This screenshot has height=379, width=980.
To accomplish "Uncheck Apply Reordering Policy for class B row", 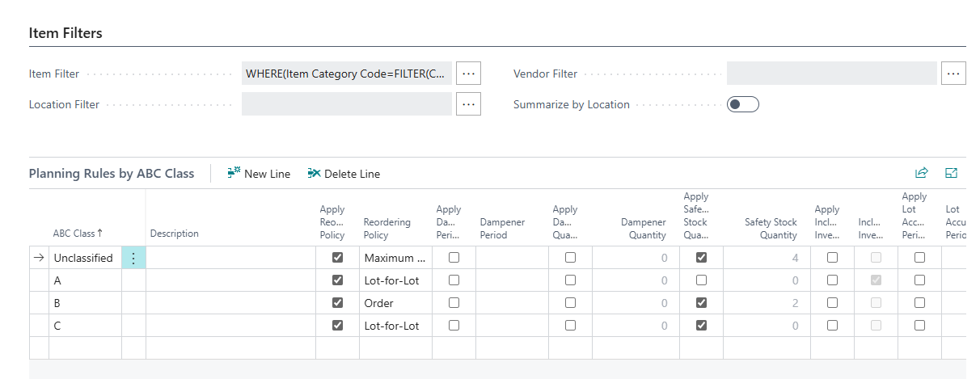I will (x=338, y=303).
